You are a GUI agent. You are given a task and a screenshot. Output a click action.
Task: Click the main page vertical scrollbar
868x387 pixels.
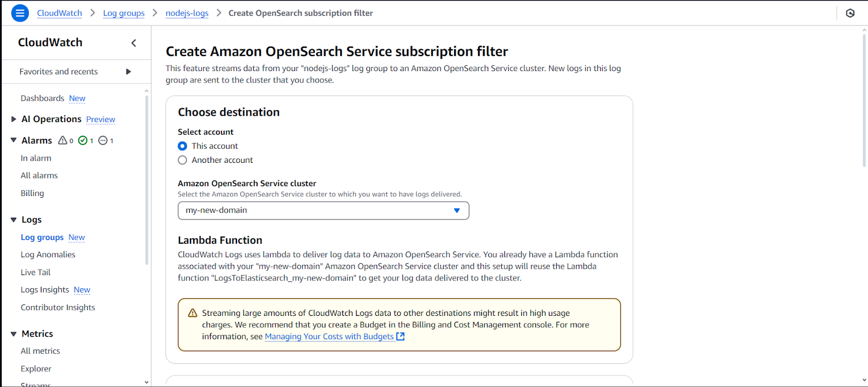coord(864,101)
